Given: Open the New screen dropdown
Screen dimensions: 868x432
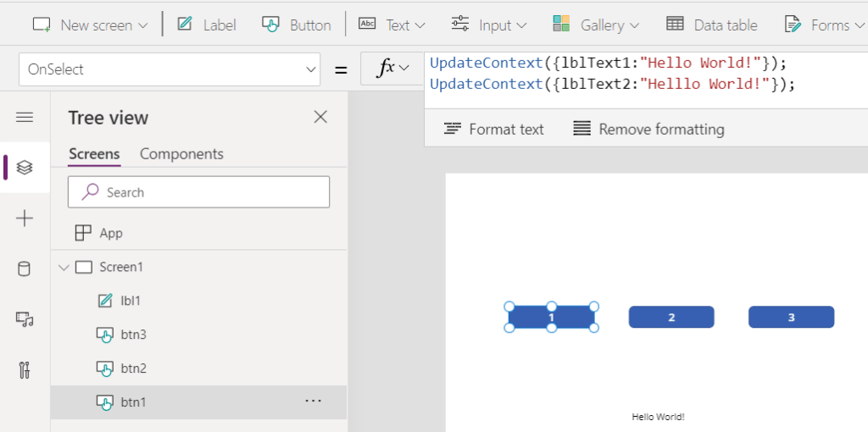Looking at the screenshot, I should [x=90, y=25].
